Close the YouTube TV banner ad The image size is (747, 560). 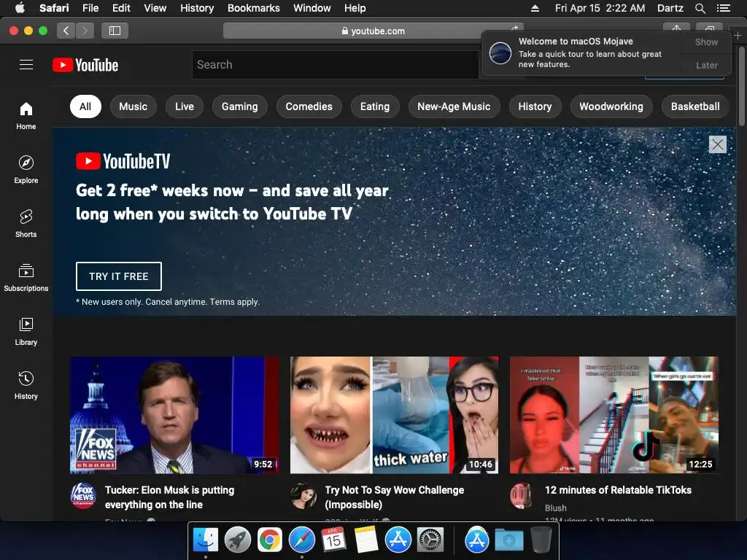[718, 144]
